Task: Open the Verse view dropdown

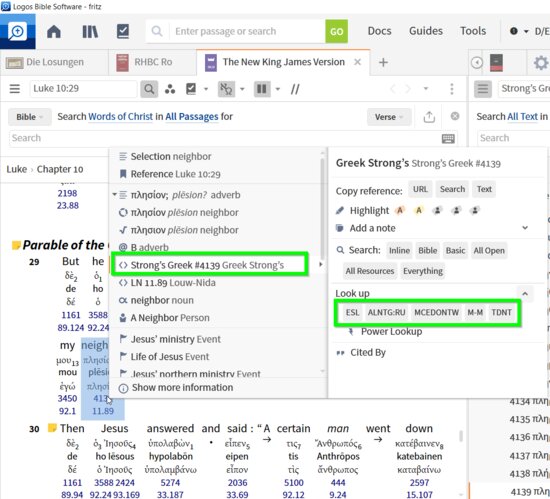Action: click(389, 117)
